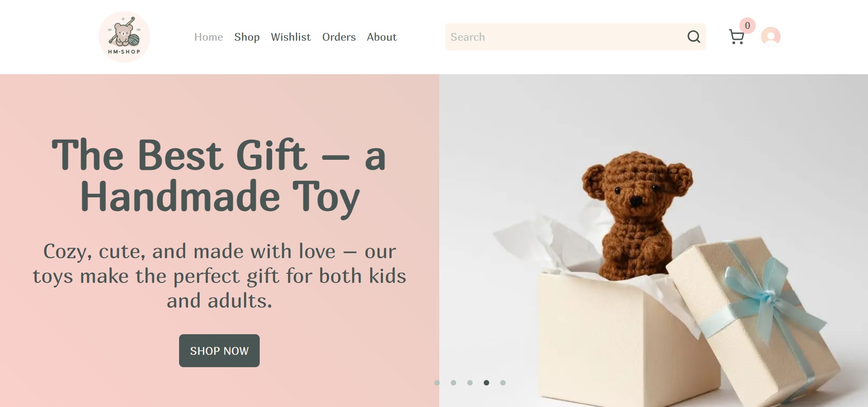Select the third carousel slide dot
The height and width of the screenshot is (407, 868).
click(470, 383)
